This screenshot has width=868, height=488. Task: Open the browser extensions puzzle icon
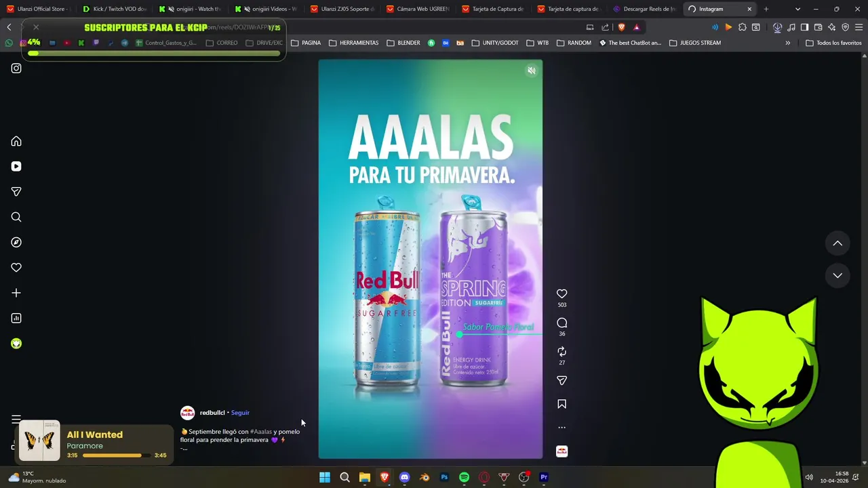click(x=743, y=27)
